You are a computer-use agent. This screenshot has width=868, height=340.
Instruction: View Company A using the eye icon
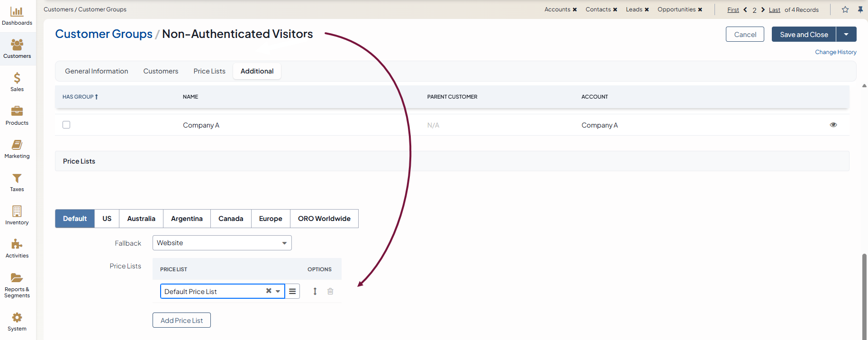(x=833, y=125)
